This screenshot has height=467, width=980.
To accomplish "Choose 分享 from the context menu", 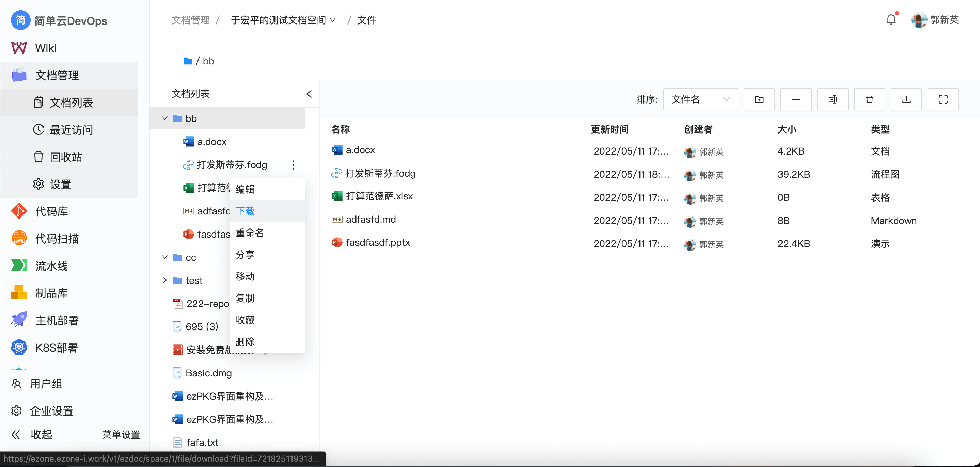I will coord(246,254).
